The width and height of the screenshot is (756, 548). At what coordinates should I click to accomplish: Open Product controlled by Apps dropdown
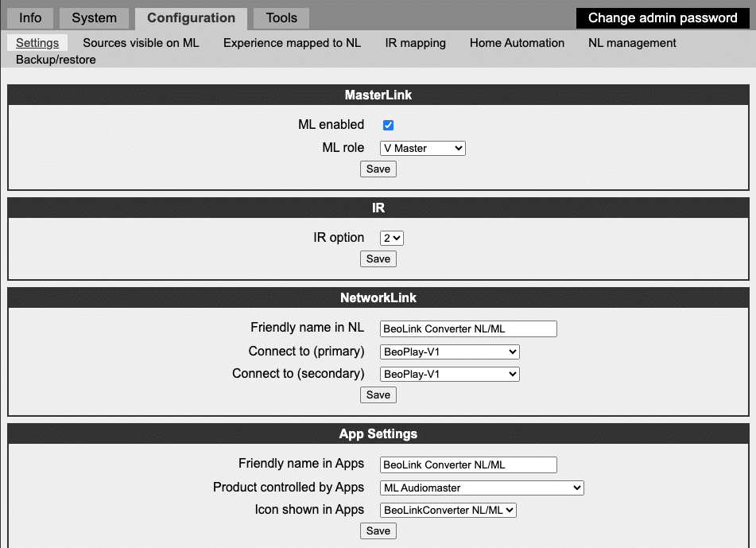[482, 488]
